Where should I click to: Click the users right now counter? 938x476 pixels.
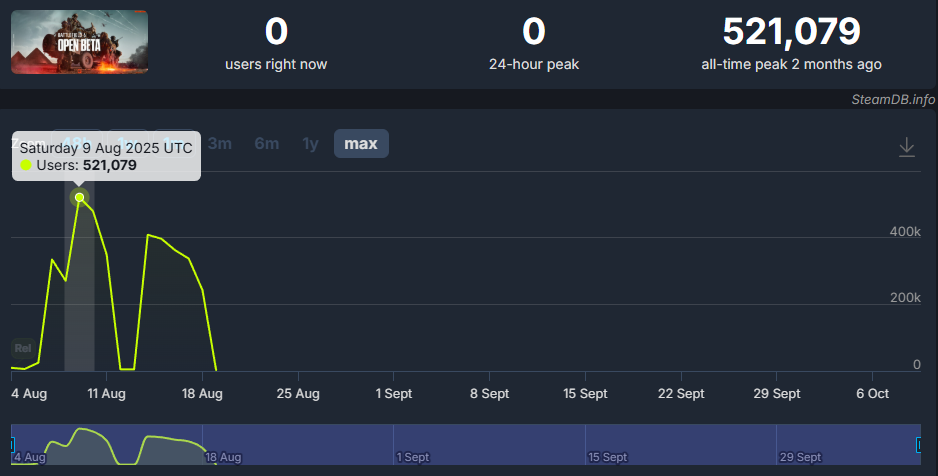pos(276,32)
